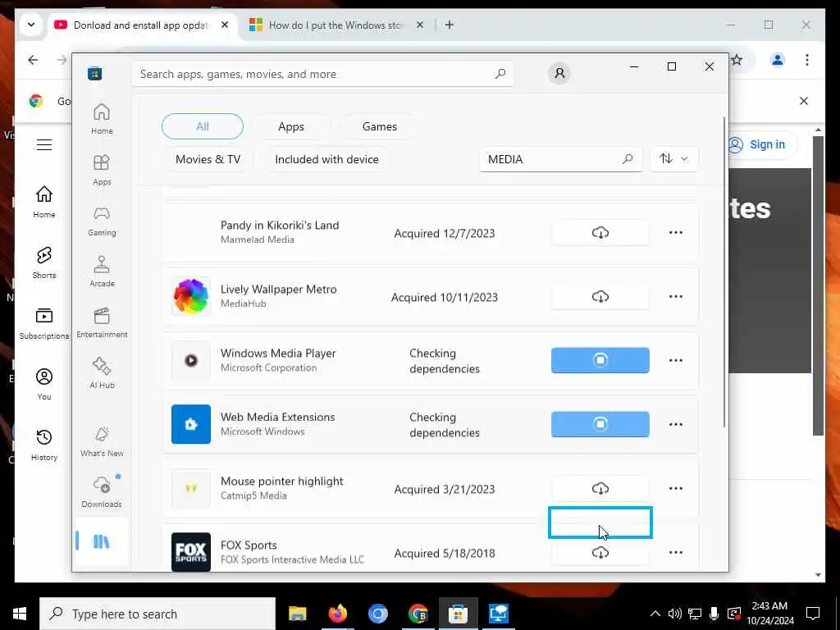Select the Games filter chip
The width and height of the screenshot is (840, 630).
tap(379, 126)
